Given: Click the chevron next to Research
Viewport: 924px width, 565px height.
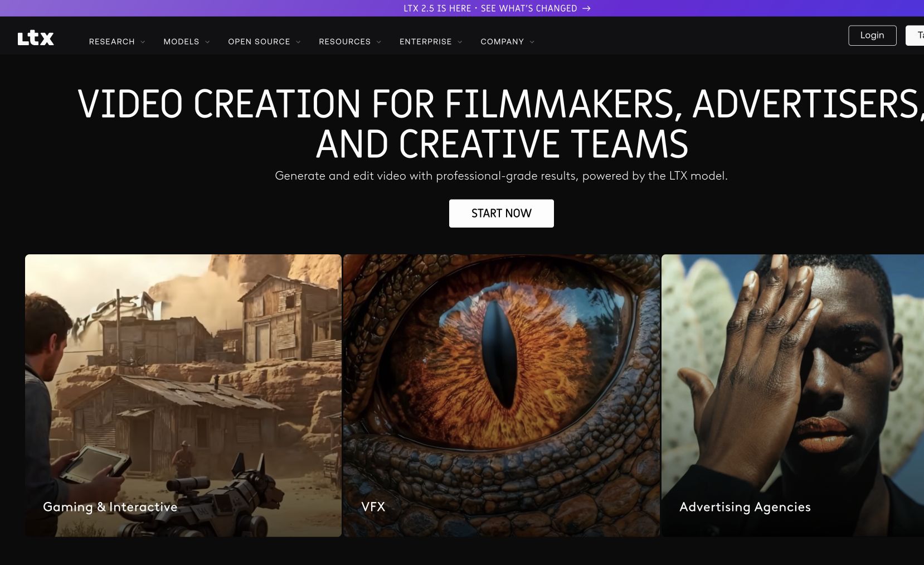Looking at the screenshot, I should tap(143, 42).
